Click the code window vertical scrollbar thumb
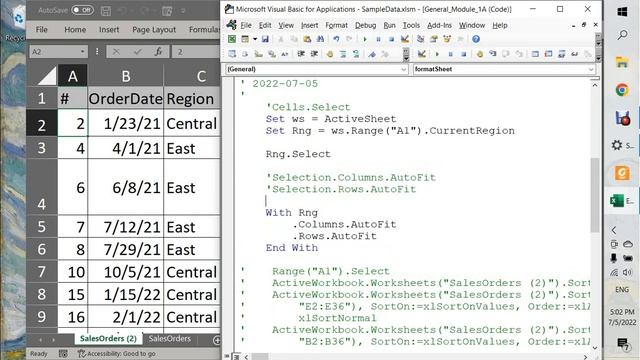Viewport: 640px width, 360px height. pos(595,196)
